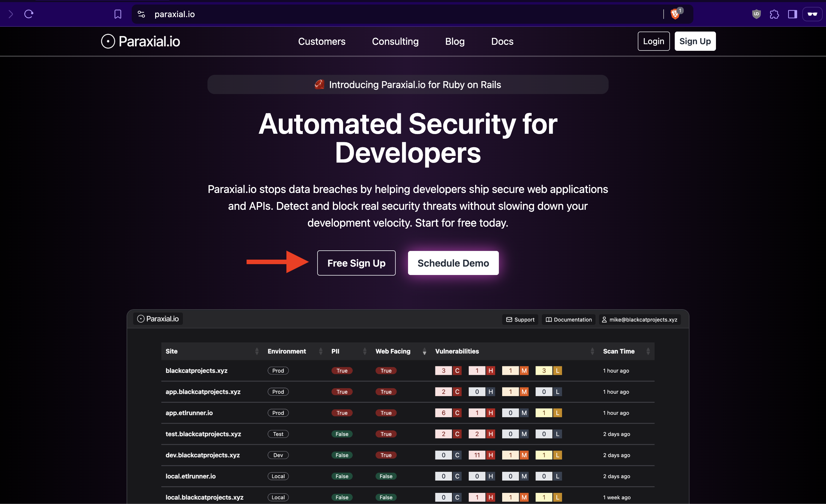Open the Docs menu item
826x504 pixels.
click(x=502, y=41)
